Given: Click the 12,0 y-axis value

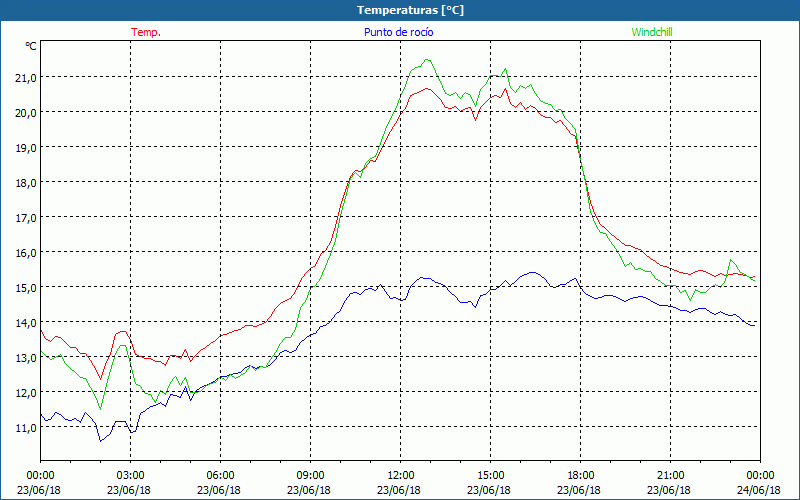Looking at the screenshot, I should click(x=27, y=393).
